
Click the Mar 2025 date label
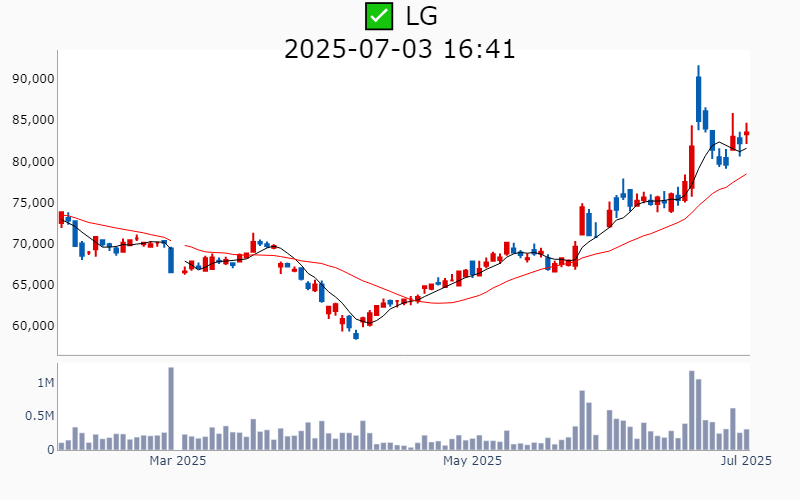click(178, 461)
